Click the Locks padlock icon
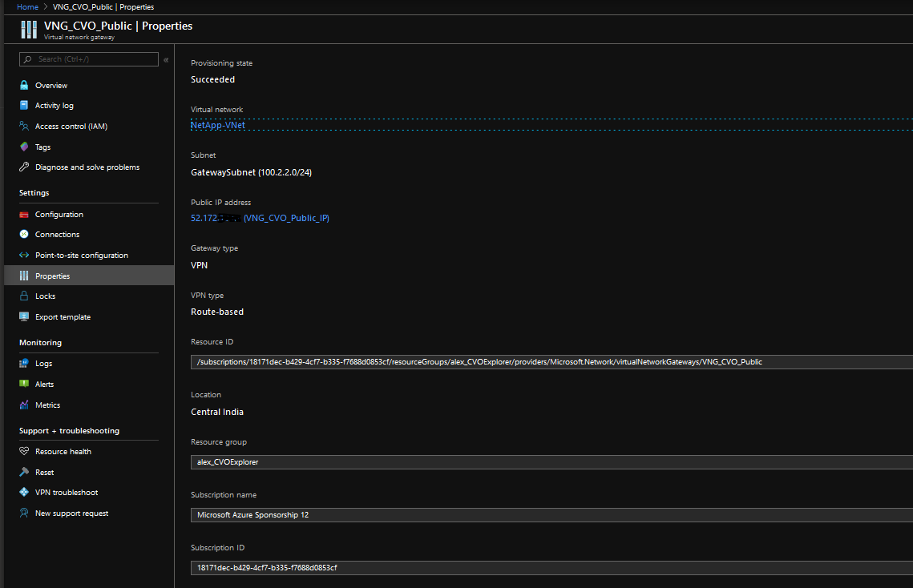 pos(24,296)
